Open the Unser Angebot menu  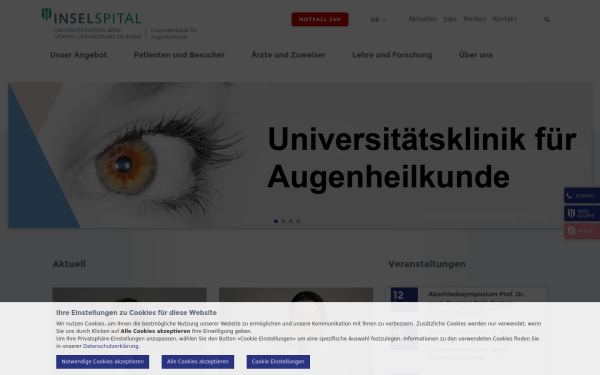click(78, 55)
